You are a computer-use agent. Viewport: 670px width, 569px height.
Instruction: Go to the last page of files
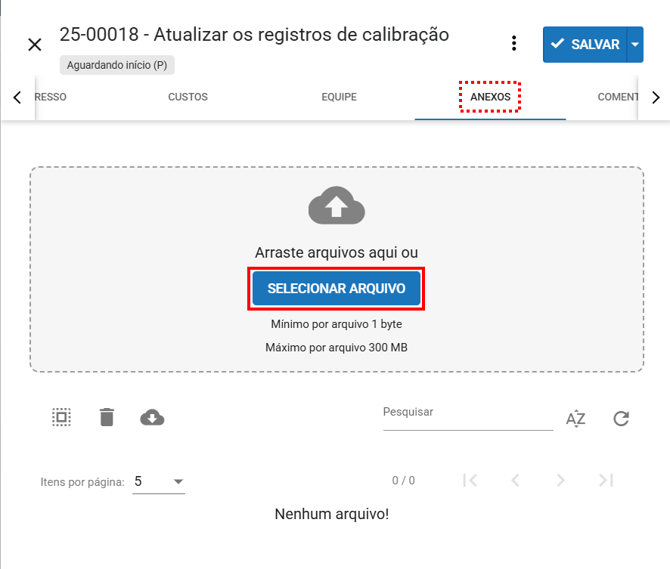click(606, 481)
